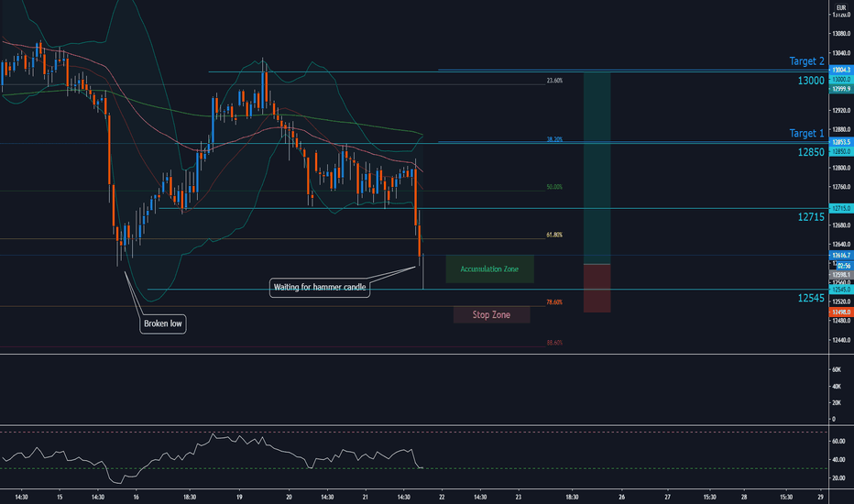
Task: Click the EUR currency label on price axis
Action: pos(841,7)
